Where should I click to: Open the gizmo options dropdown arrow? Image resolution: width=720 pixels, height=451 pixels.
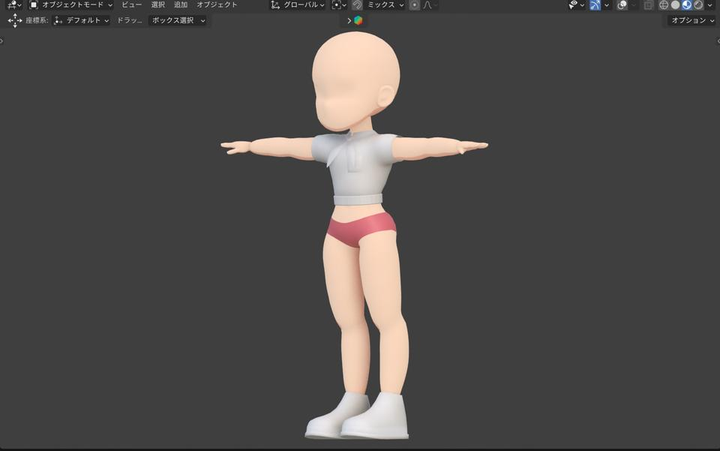[x=607, y=5]
